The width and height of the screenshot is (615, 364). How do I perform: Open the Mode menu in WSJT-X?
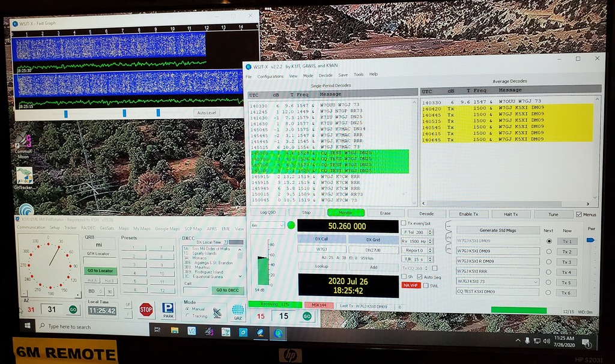pyautogui.click(x=308, y=76)
